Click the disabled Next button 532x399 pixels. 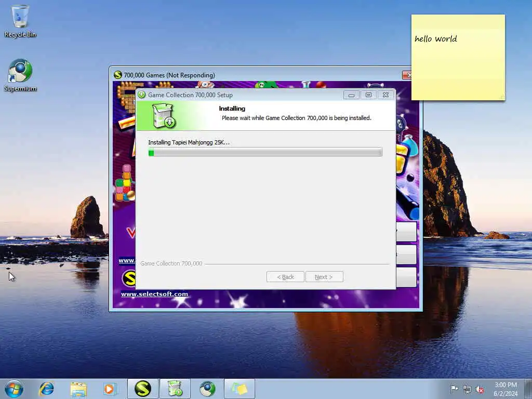[324, 277]
